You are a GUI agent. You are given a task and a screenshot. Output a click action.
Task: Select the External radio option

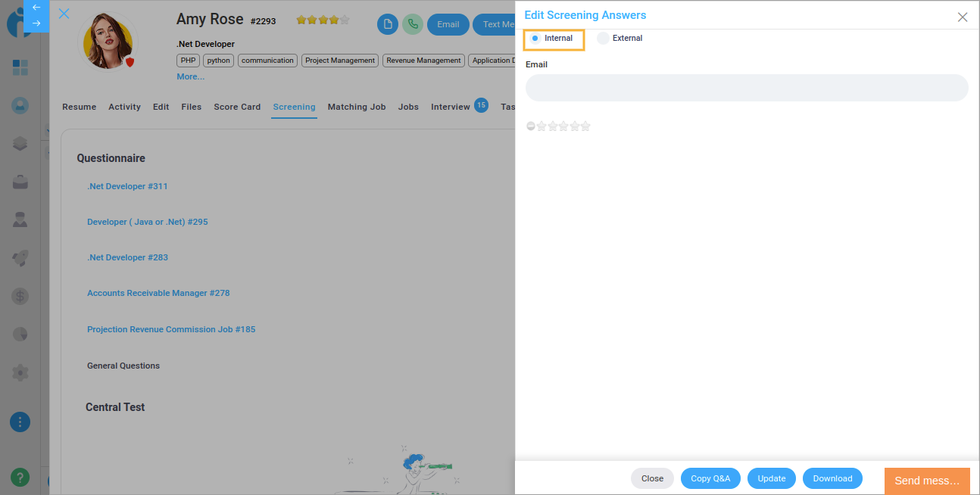coord(603,39)
